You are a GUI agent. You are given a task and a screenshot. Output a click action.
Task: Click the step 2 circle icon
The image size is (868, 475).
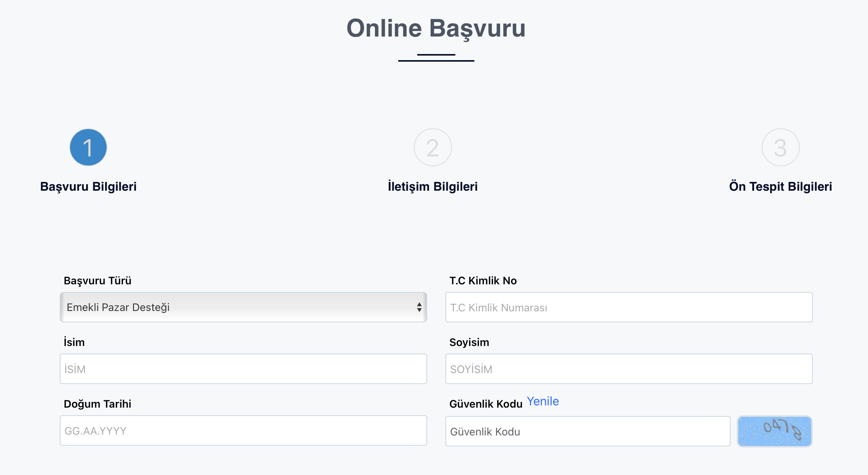pyautogui.click(x=432, y=147)
